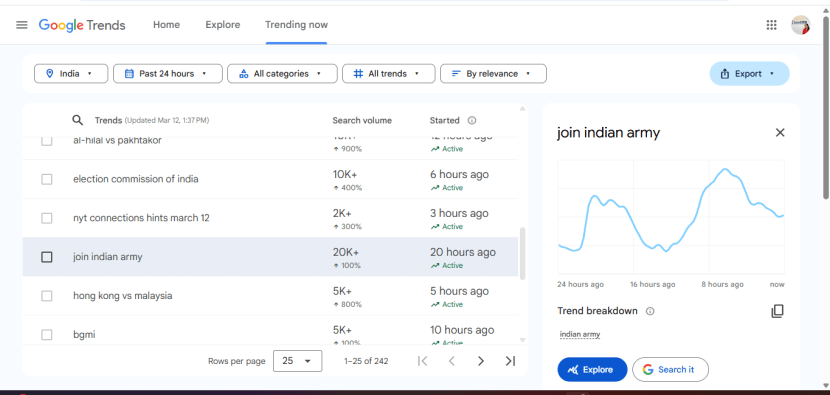Go to the next page of trends

point(481,361)
